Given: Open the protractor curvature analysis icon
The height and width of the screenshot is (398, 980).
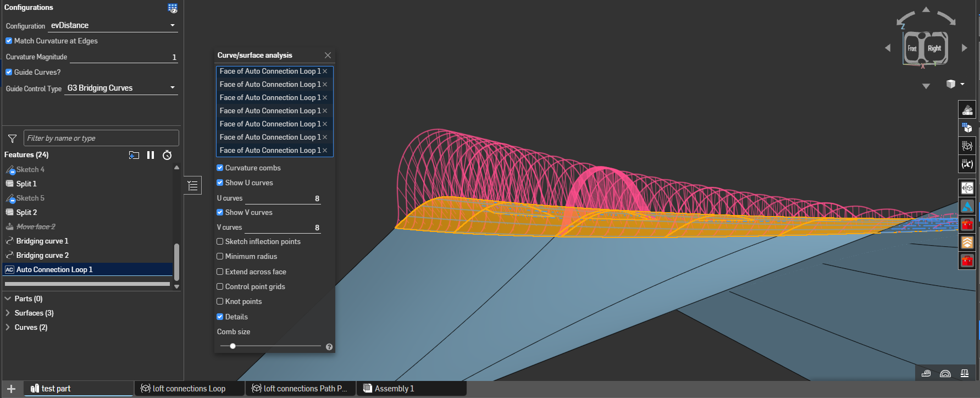Looking at the screenshot, I should coord(945,374).
